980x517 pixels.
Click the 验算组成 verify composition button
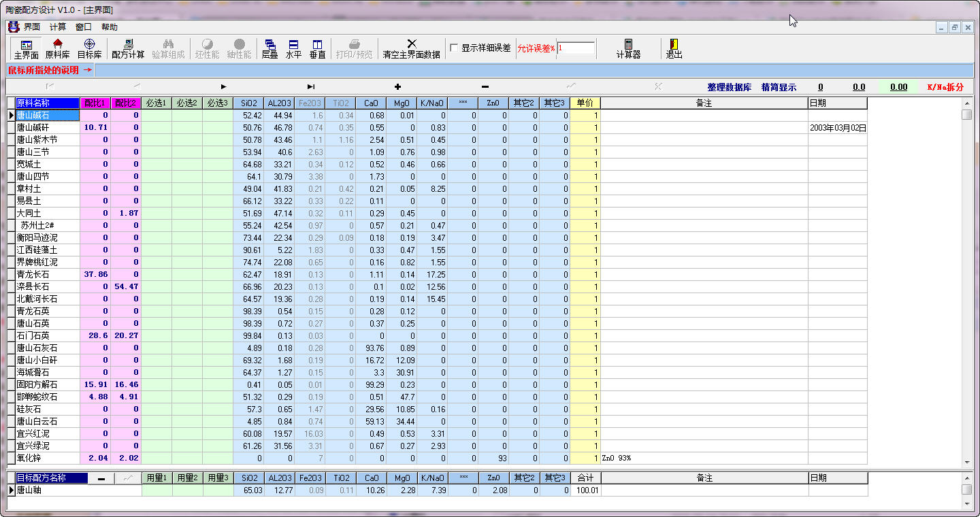[168, 49]
